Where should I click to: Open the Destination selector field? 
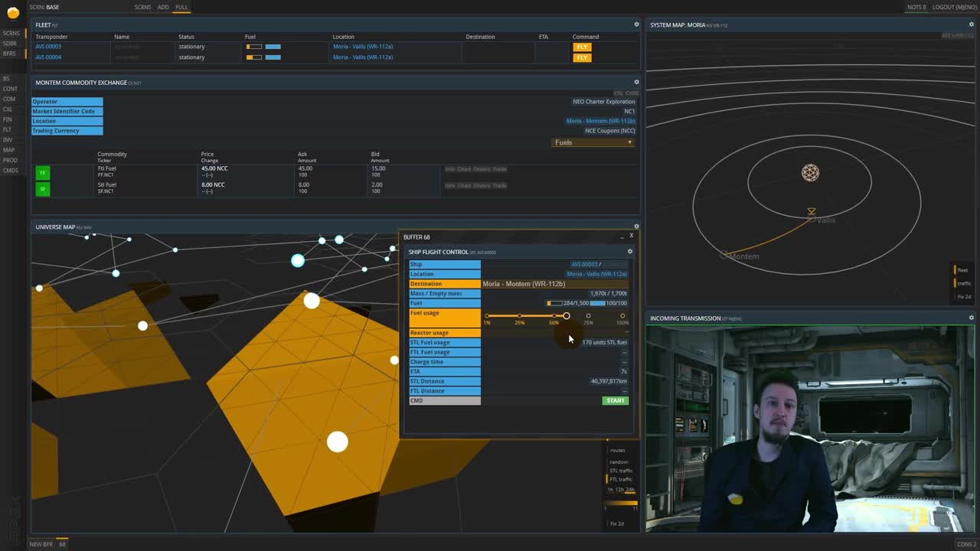[555, 284]
